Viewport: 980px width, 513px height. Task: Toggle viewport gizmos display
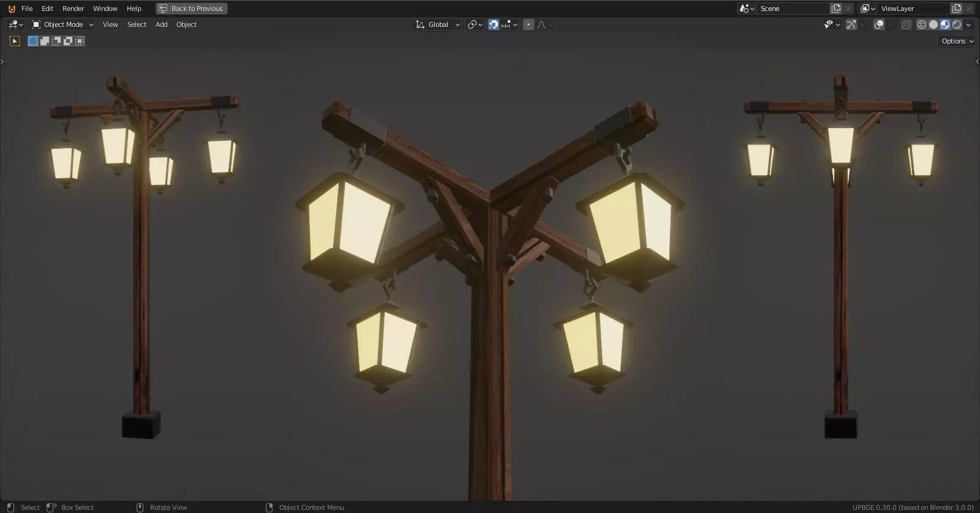pos(851,24)
